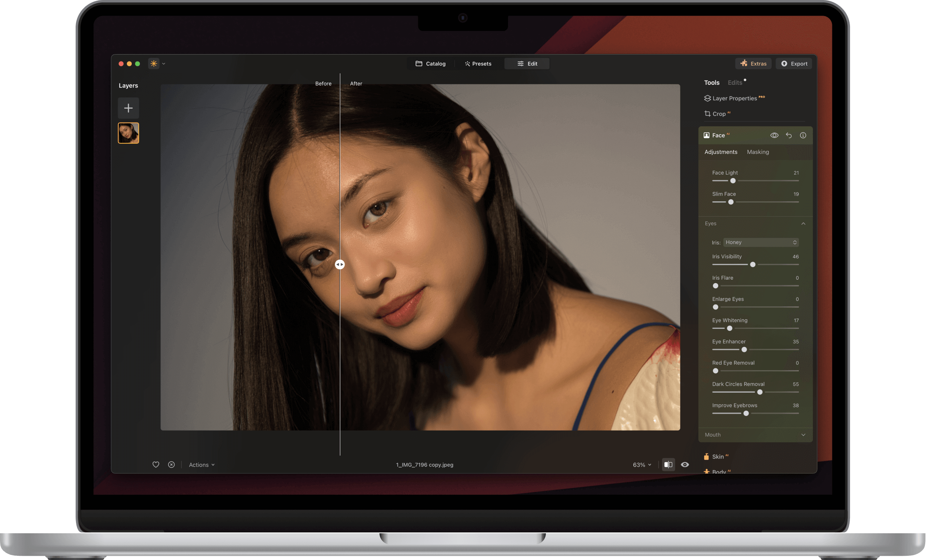Switch to the Masking tab
The width and height of the screenshot is (926, 560).
(x=758, y=152)
